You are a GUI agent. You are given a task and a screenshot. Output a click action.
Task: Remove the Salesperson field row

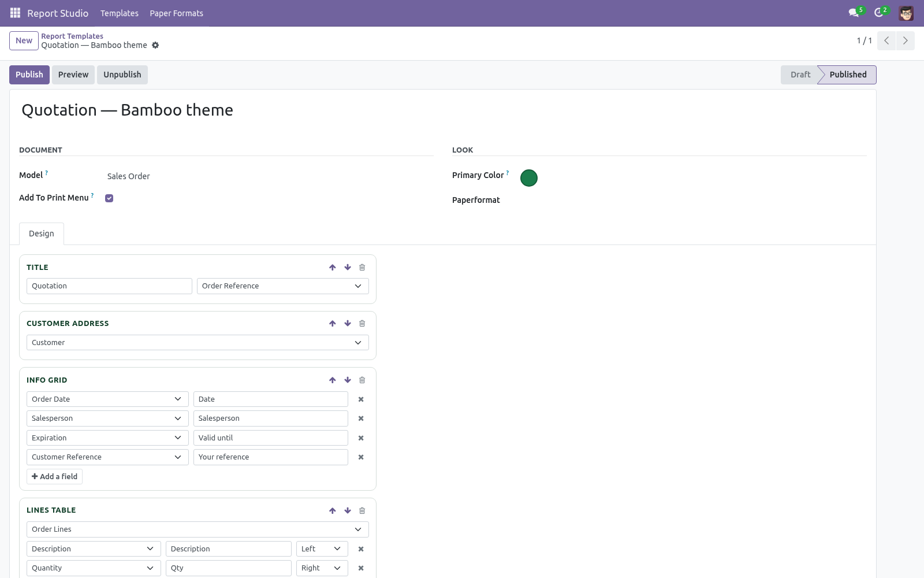click(361, 418)
